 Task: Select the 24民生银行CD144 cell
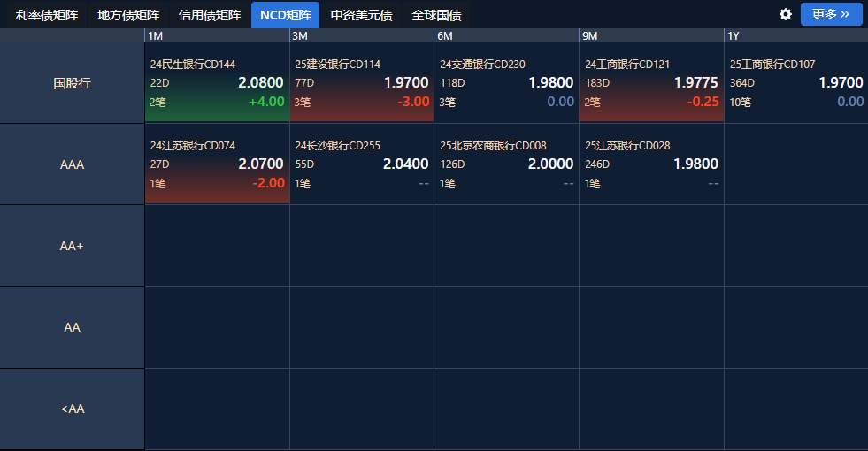click(217, 83)
